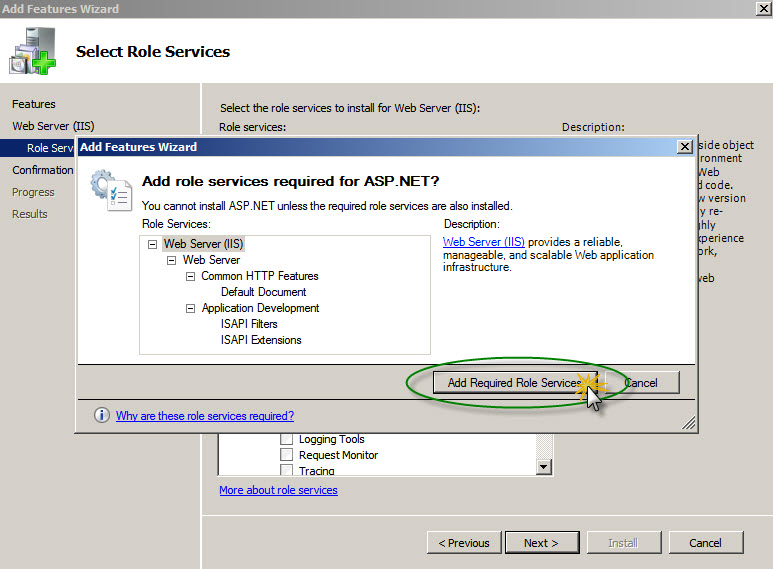The width and height of the screenshot is (773, 569).
Task: Check the Logging Tools checkbox
Action: tap(286, 439)
